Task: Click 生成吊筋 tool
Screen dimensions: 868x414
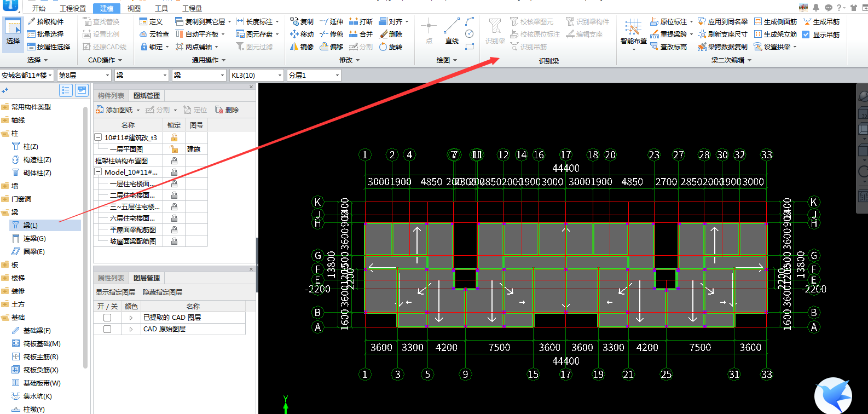Action: [x=821, y=21]
